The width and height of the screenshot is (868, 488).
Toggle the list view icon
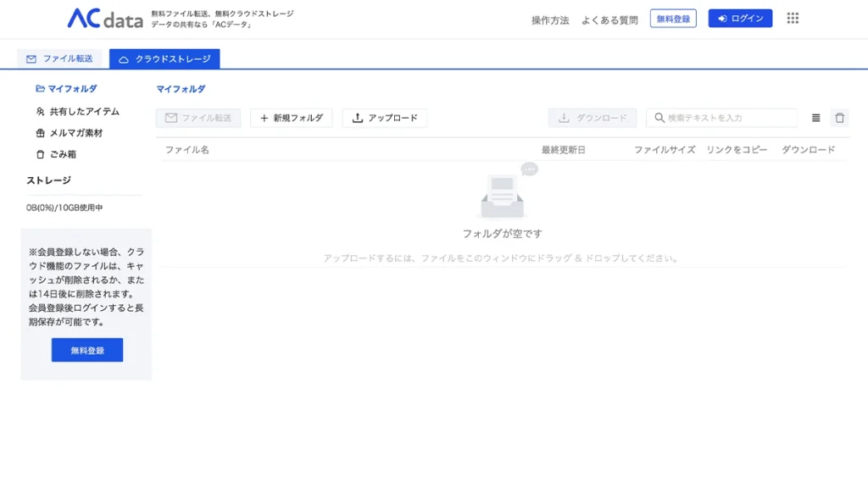point(816,118)
